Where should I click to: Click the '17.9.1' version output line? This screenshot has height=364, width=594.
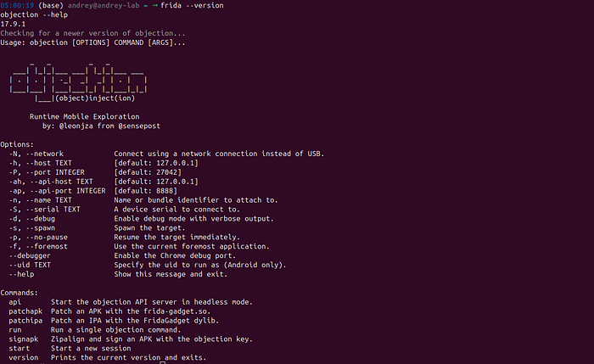13,24
